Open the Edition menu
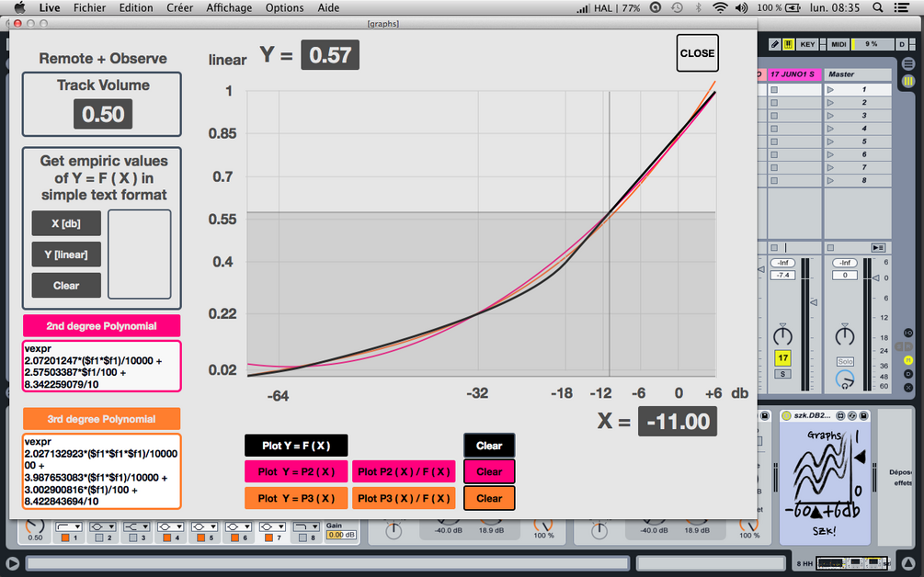This screenshot has width=924, height=577. pos(136,7)
